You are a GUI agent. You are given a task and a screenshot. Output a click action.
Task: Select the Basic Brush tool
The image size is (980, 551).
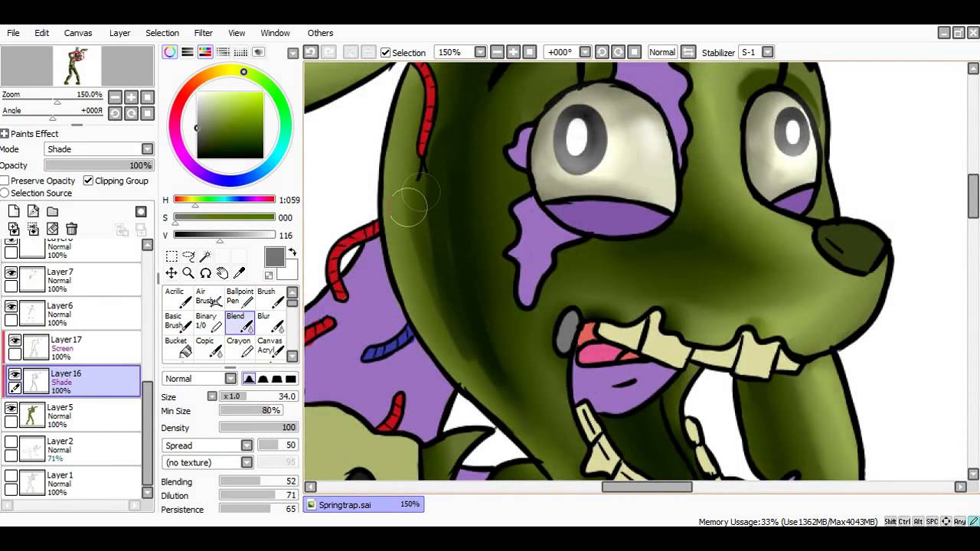tap(178, 321)
